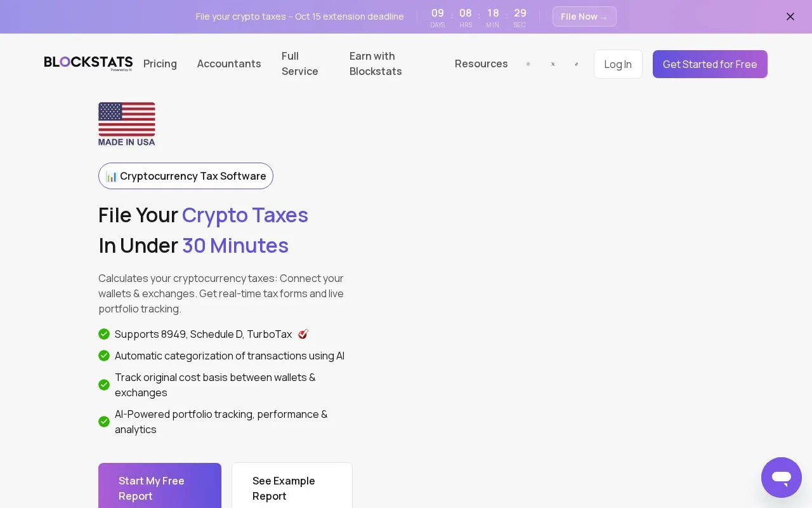Click 'Track original cost basis' bullet text
812x508 pixels.
click(215, 385)
